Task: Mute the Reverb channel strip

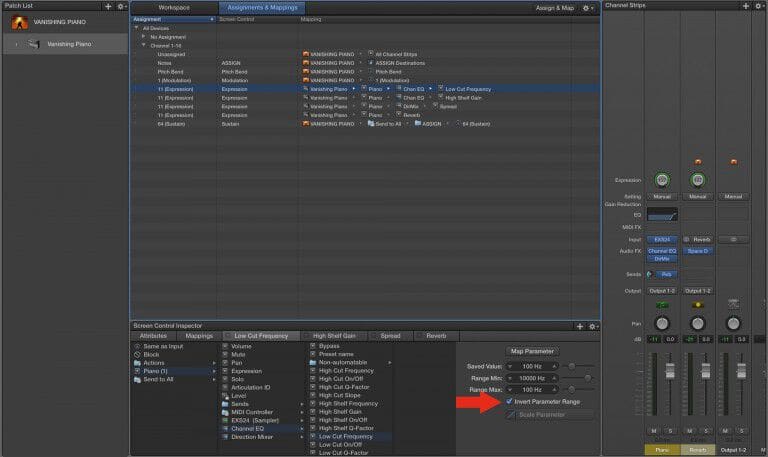Action: 689,431
